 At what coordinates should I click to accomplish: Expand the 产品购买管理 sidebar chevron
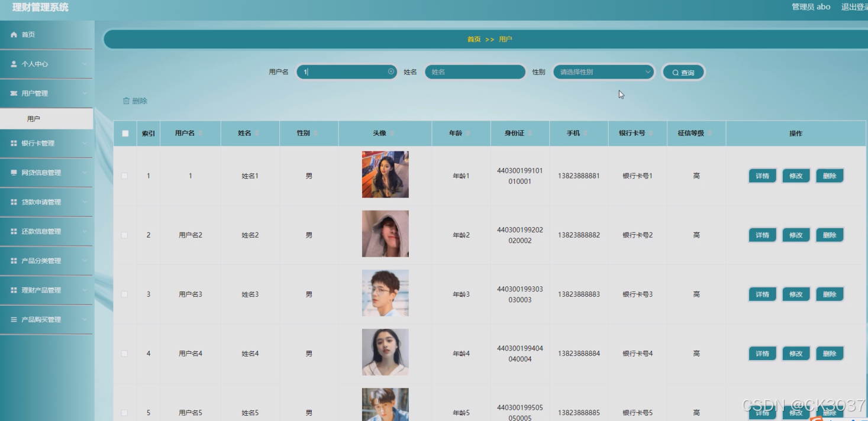85,319
